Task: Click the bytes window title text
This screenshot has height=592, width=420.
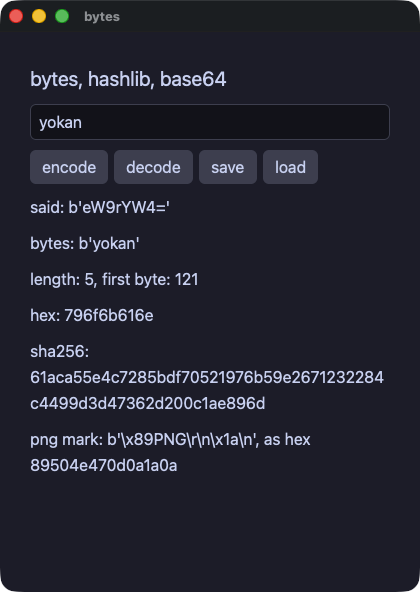Action: pyautogui.click(x=102, y=17)
